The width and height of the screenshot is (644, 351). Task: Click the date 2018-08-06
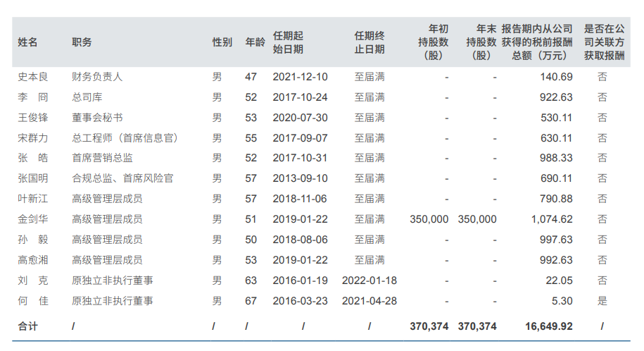(x=301, y=240)
